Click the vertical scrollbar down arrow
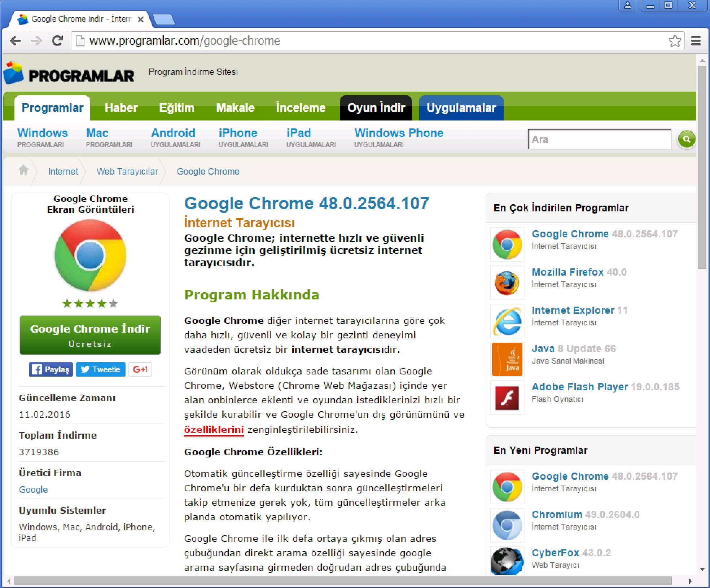Viewport: 710px width, 588px height. click(x=702, y=570)
